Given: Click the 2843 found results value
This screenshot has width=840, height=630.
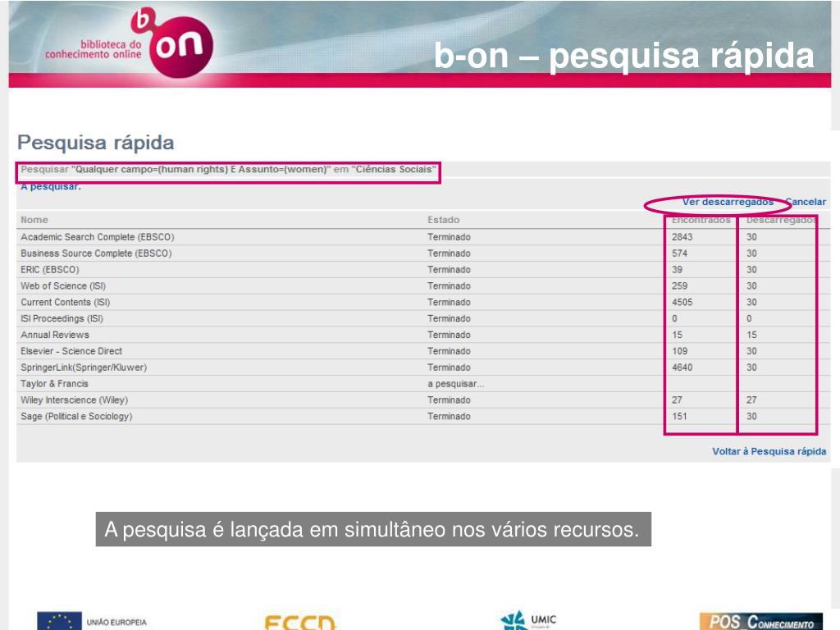Looking at the screenshot, I should 682,237.
